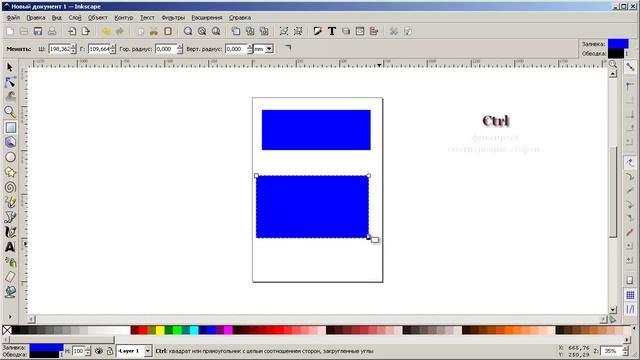Screen dimensions: 640x360
Task: Open the Слой menu
Action: click(x=75, y=18)
